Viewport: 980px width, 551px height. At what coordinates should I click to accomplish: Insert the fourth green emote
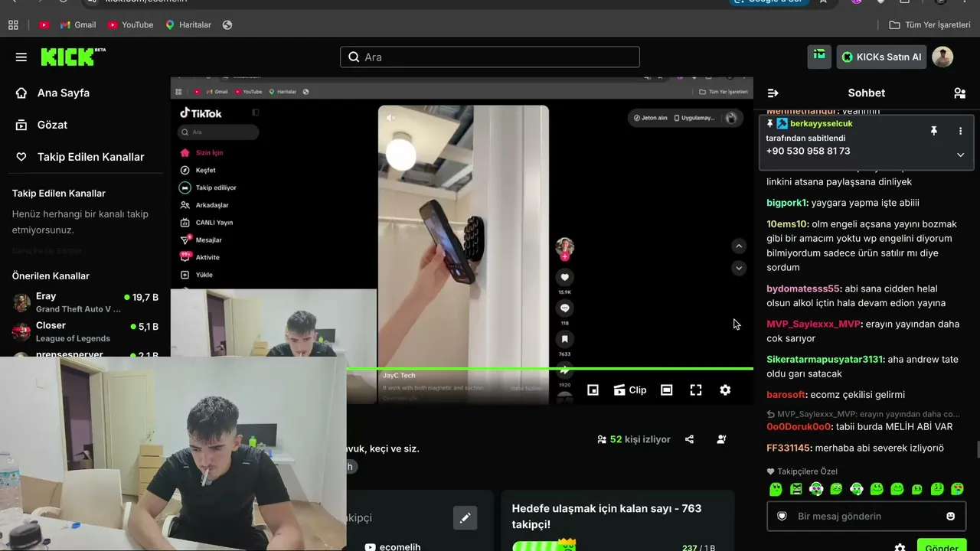(836, 489)
